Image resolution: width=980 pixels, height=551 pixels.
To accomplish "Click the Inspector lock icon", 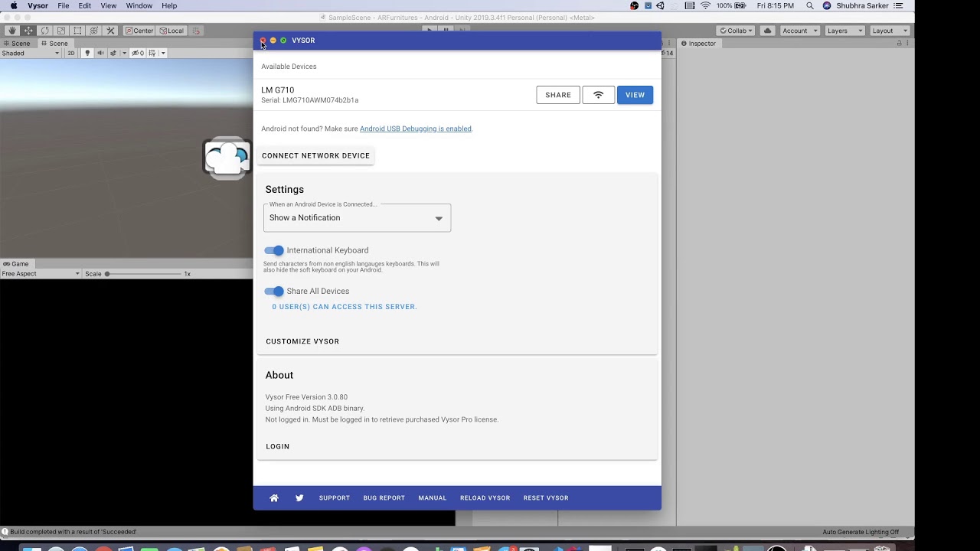I will [899, 44].
